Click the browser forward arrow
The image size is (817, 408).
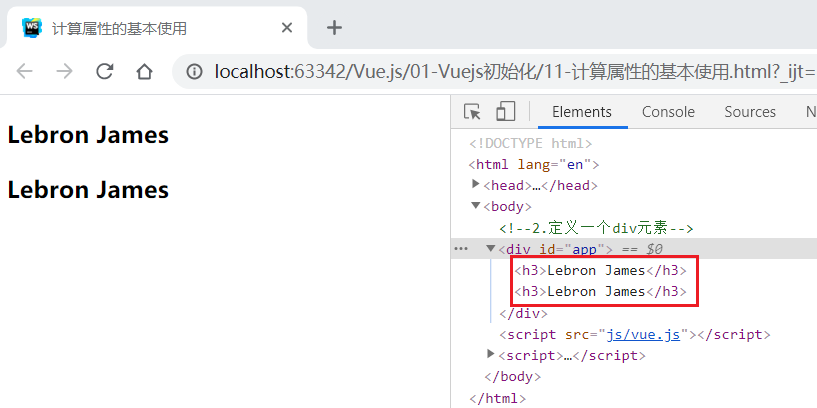point(64,71)
